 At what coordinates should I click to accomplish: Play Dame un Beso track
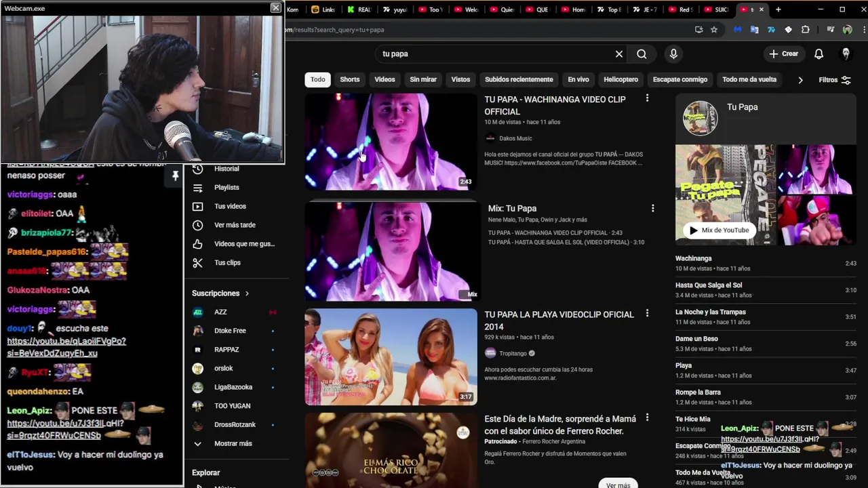pyautogui.click(x=766, y=344)
